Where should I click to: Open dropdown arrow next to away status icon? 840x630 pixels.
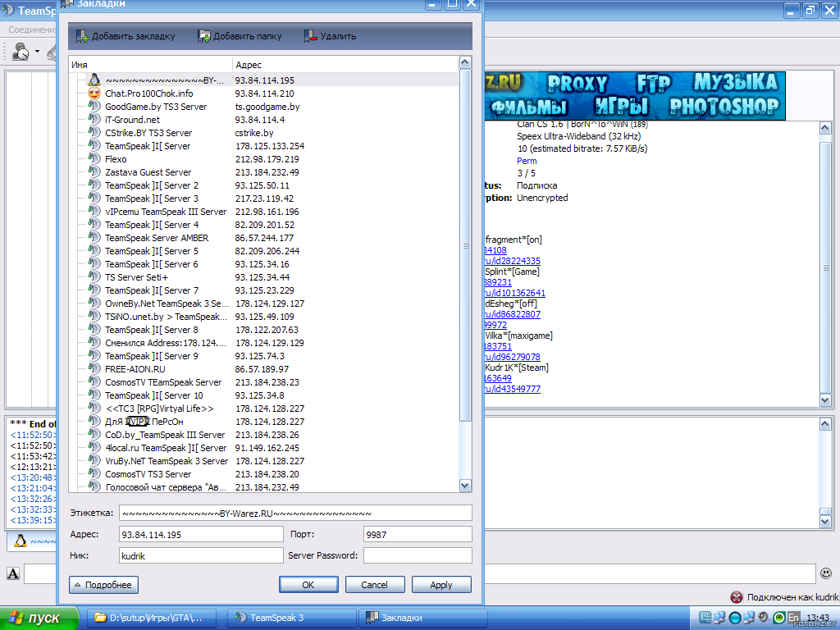[x=37, y=52]
